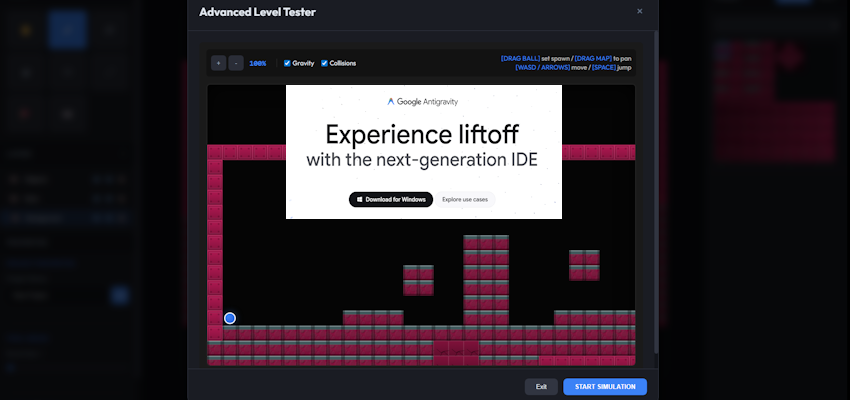Screen dimensions: 850x400
Task: Click the Advanced Level Tester title
Action: [x=257, y=12]
